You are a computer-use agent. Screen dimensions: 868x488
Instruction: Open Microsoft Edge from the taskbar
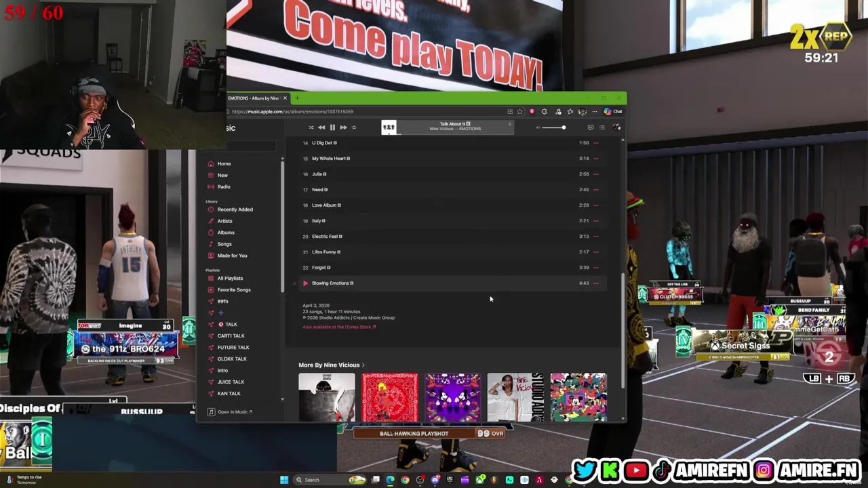coord(390,480)
